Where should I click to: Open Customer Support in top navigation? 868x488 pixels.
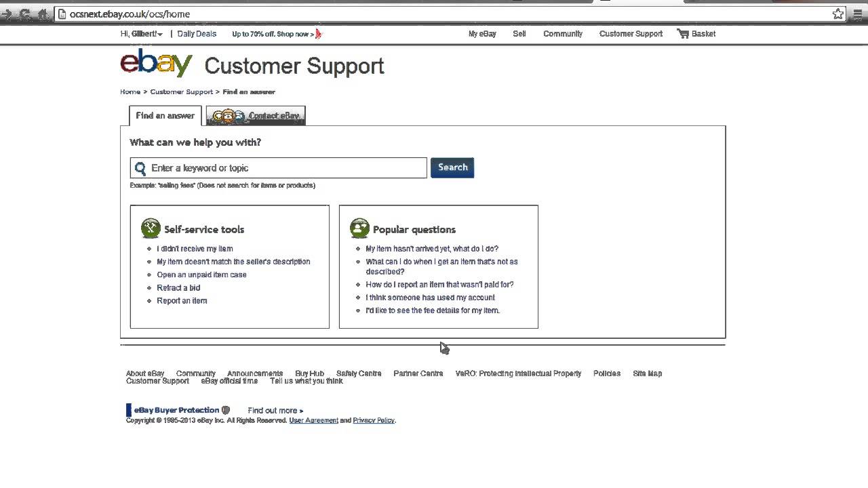(x=631, y=34)
